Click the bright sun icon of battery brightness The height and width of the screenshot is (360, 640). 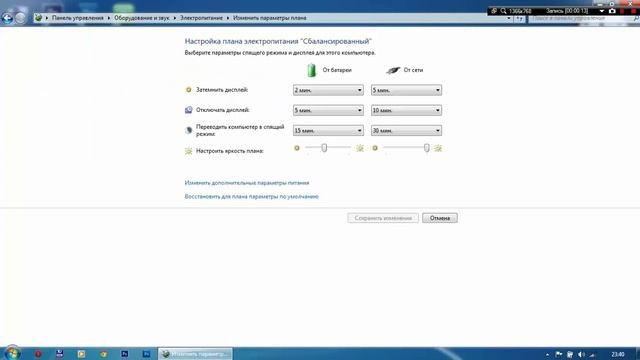click(x=360, y=148)
